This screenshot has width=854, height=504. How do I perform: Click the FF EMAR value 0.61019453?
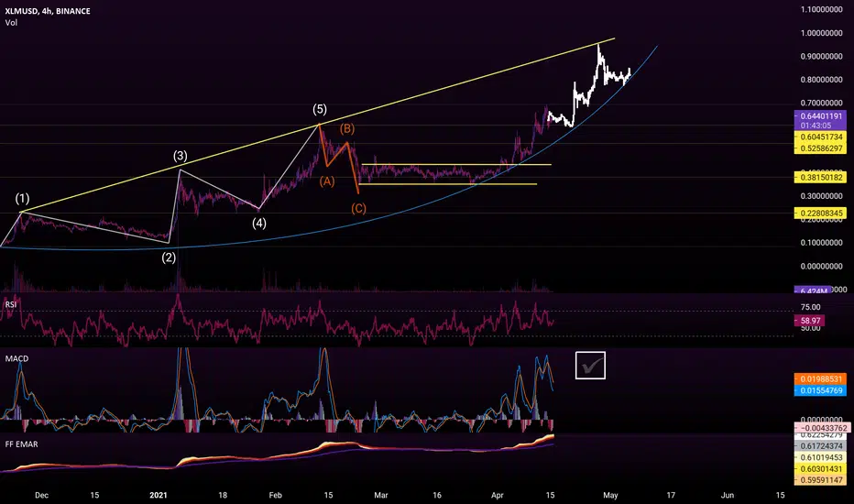(820, 457)
